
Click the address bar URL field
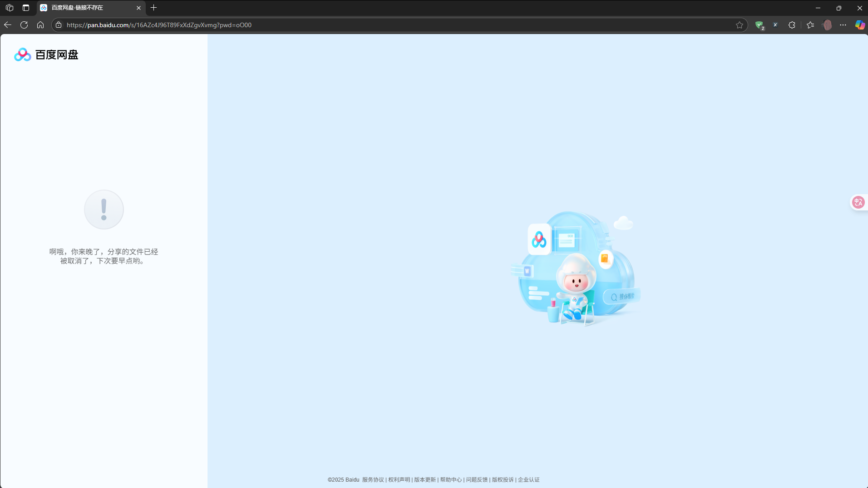[363, 25]
